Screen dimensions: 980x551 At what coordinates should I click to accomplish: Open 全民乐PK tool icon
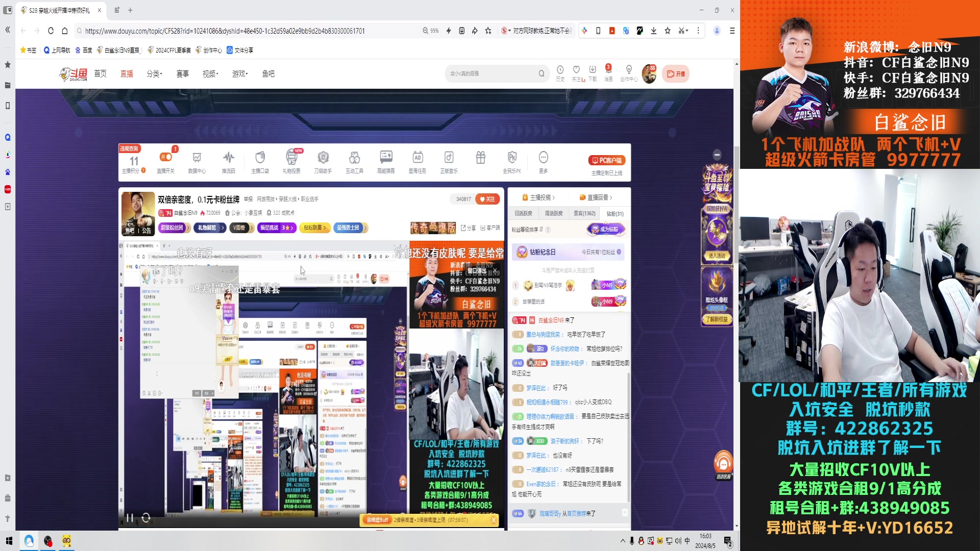click(512, 158)
